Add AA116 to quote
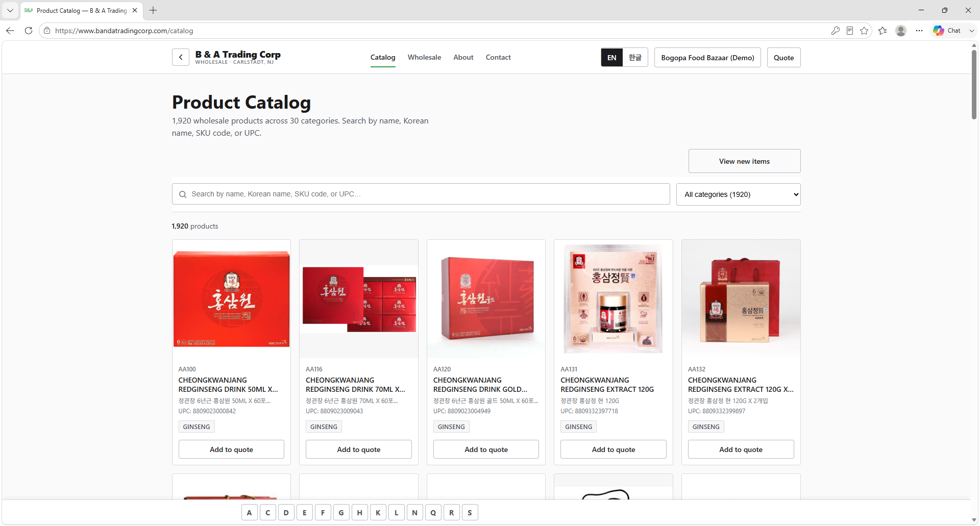The height and width of the screenshot is (526, 980). coord(359,449)
